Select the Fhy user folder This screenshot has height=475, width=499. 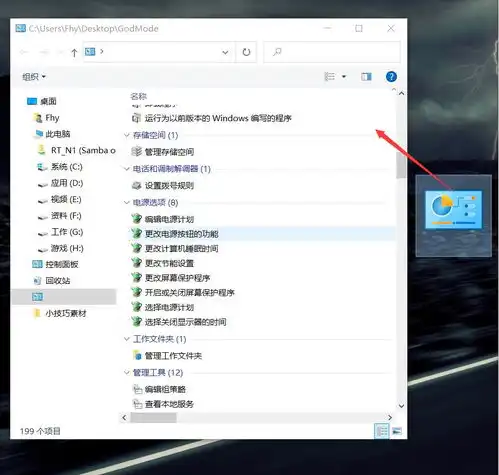click(x=46, y=117)
